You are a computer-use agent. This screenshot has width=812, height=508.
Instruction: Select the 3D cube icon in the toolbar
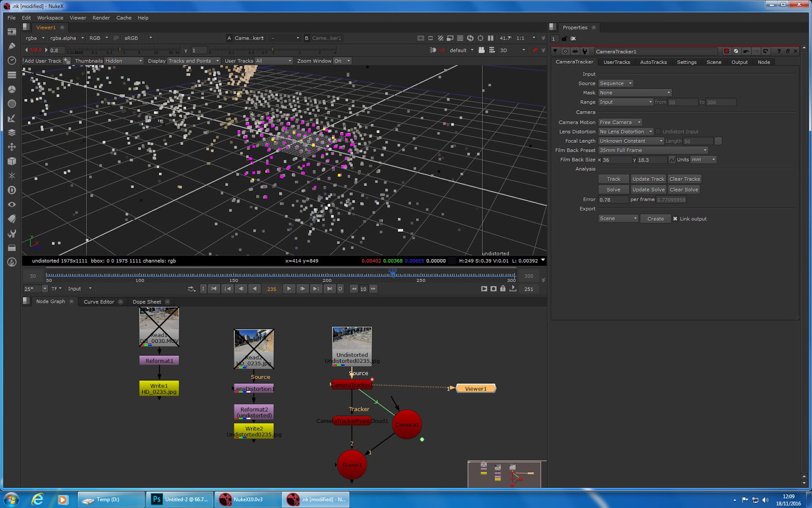pyautogui.click(x=11, y=161)
